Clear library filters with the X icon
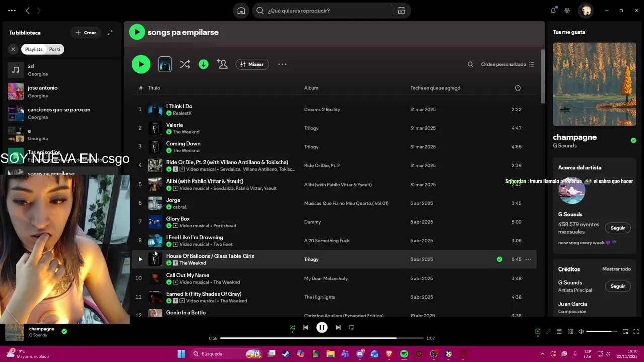 pos(13,49)
